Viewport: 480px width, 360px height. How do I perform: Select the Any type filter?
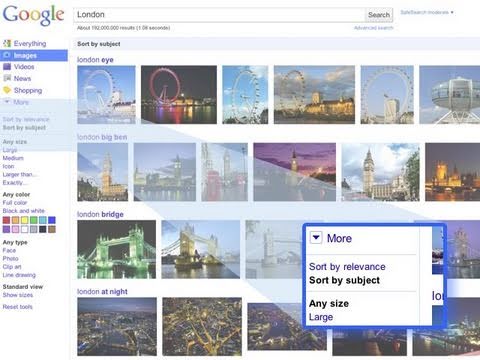point(15,242)
